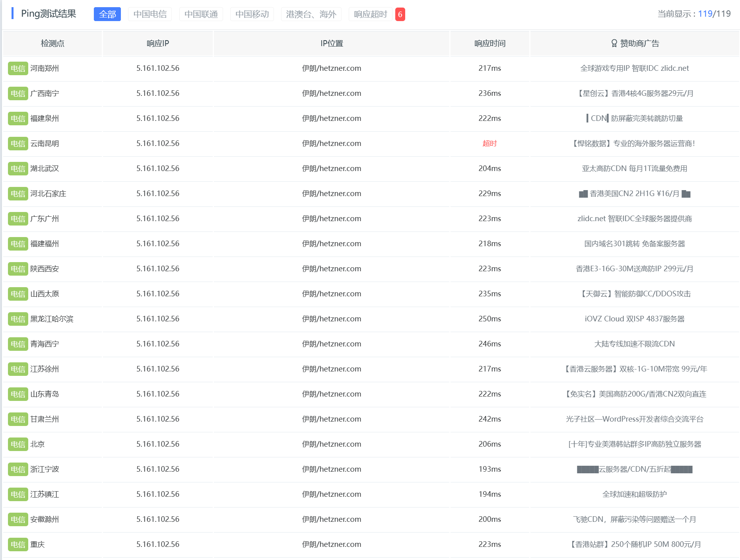Switch to the 中国移动 filter tab
Image resolution: width=740 pixels, height=560 pixels.
pos(252,14)
